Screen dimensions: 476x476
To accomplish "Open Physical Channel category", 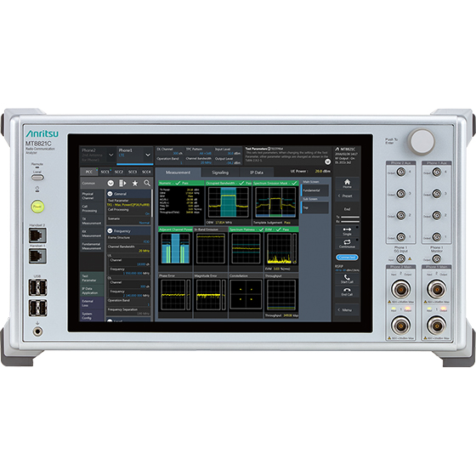I will (92, 195).
